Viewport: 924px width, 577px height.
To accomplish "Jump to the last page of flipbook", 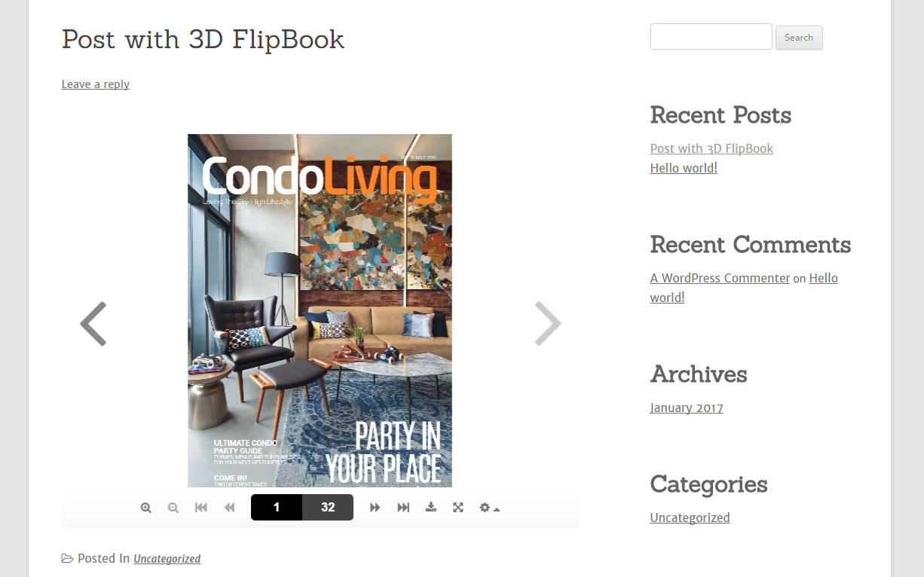I will (403, 508).
